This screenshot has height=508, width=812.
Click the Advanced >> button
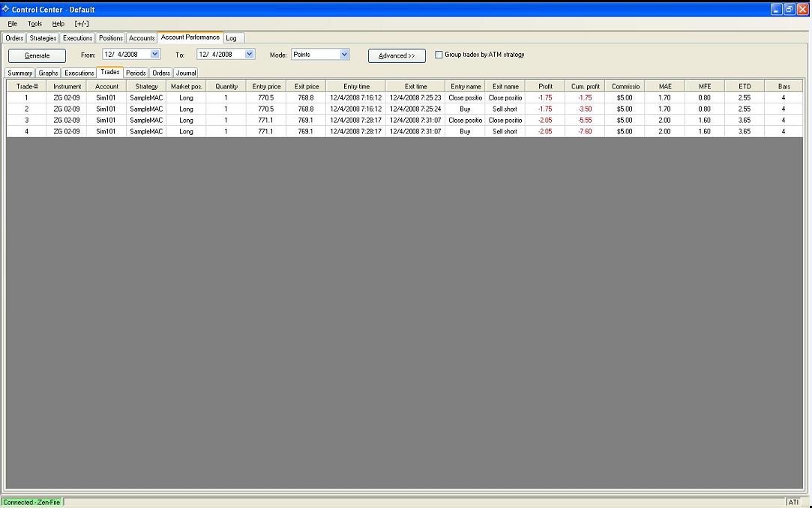(x=397, y=55)
